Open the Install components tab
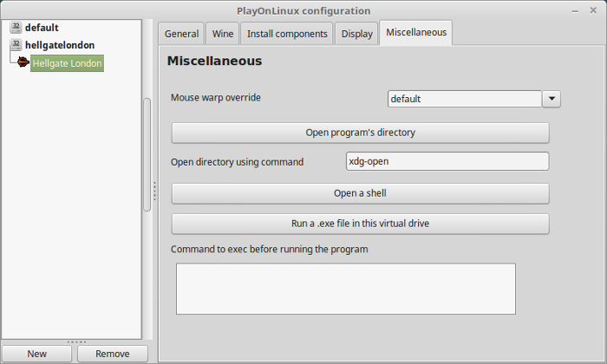Screen dimensions: 607x364 tap(287, 34)
